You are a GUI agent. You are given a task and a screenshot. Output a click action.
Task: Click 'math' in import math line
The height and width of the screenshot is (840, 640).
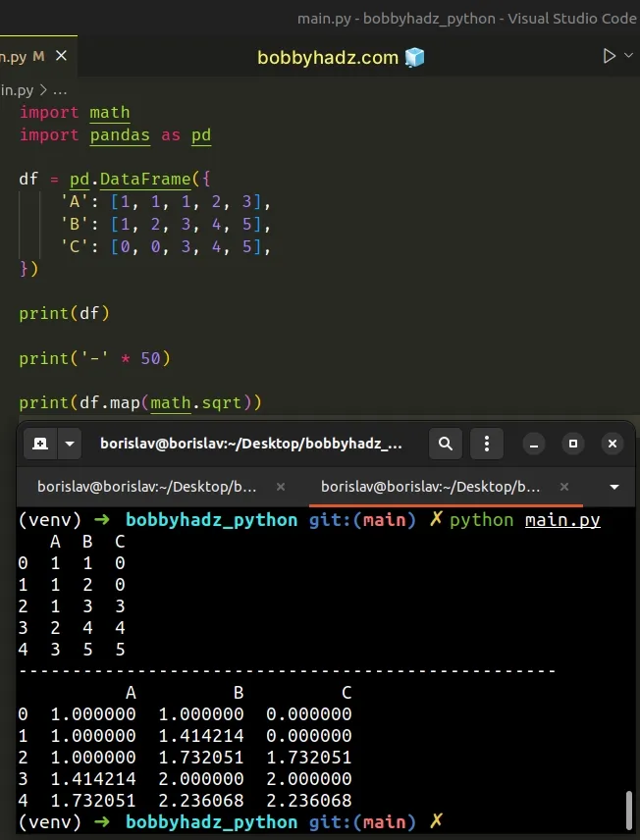[109, 113]
